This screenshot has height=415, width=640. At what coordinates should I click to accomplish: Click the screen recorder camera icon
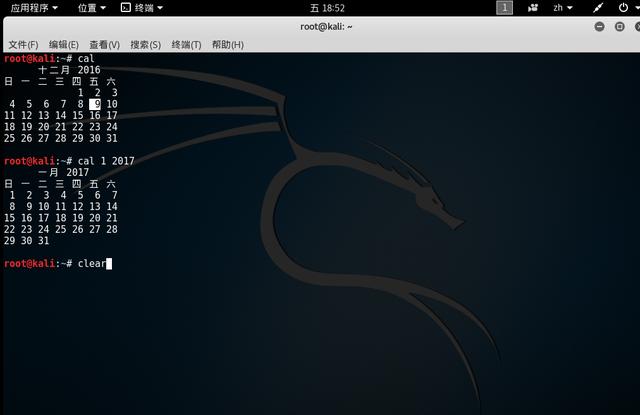533,7
